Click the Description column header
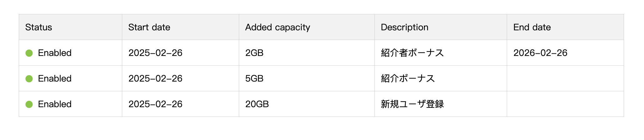The height and width of the screenshot is (140, 644). click(x=404, y=27)
